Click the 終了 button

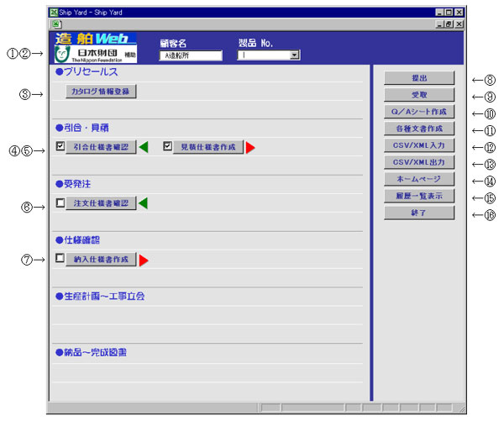pos(419,213)
